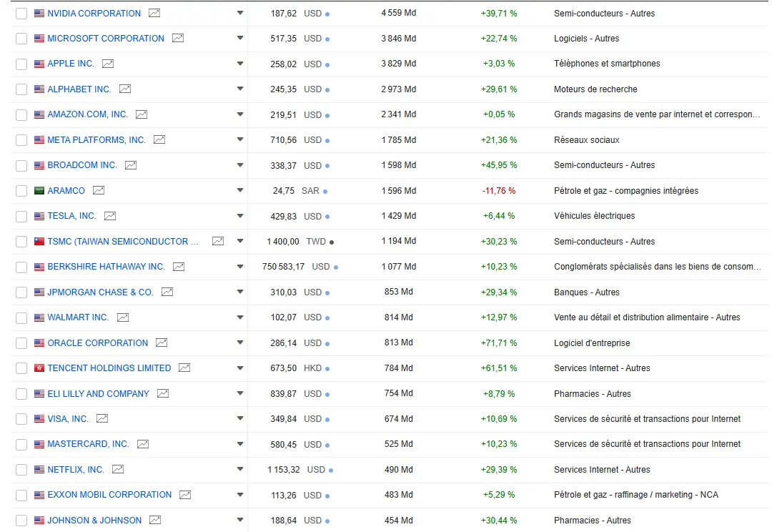The height and width of the screenshot is (532, 772).
Task: Open chart icon beside MASTERCARD, INC.
Action: 143,444
